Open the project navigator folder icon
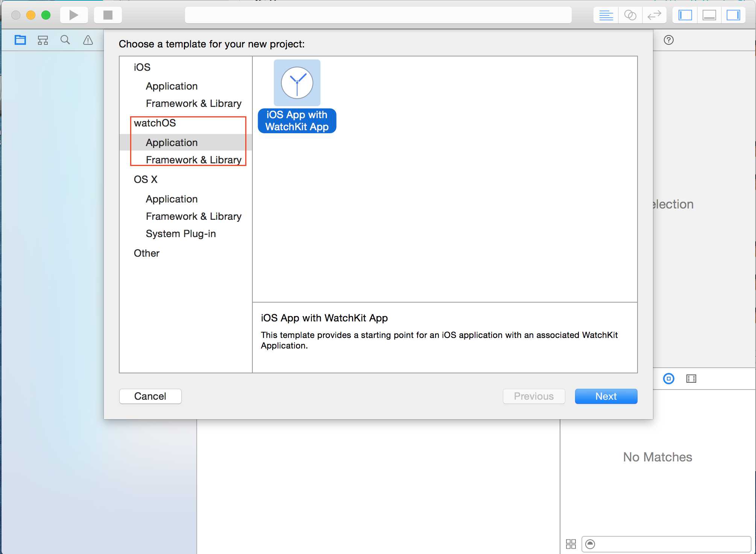The image size is (756, 554). [x=20, y=40]
